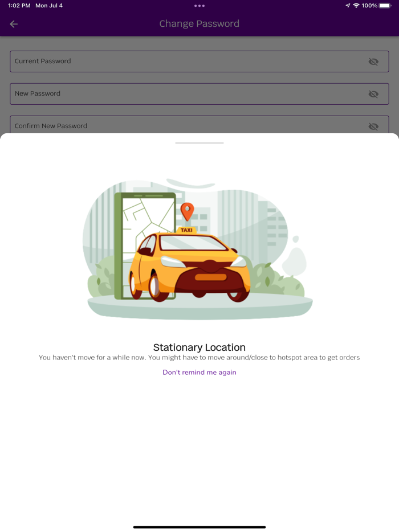Screen dimensions: 399x532
Task: Focus the New Password field
Action: click(199, 94)
